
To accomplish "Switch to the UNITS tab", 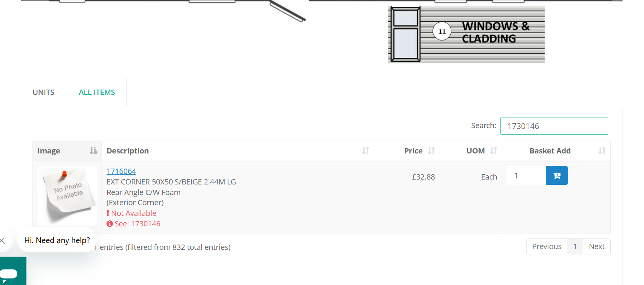I will 43,92.
